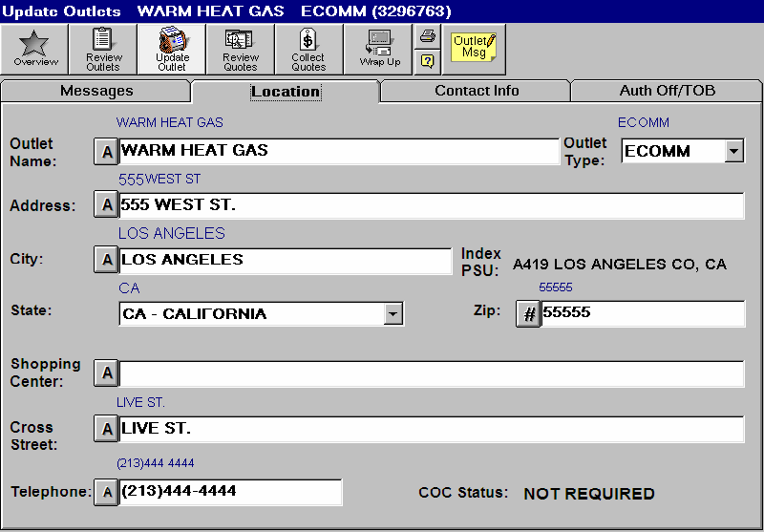Click the Cross Street field LIVE ST.
764x532 pixels.
pos(432,429)
